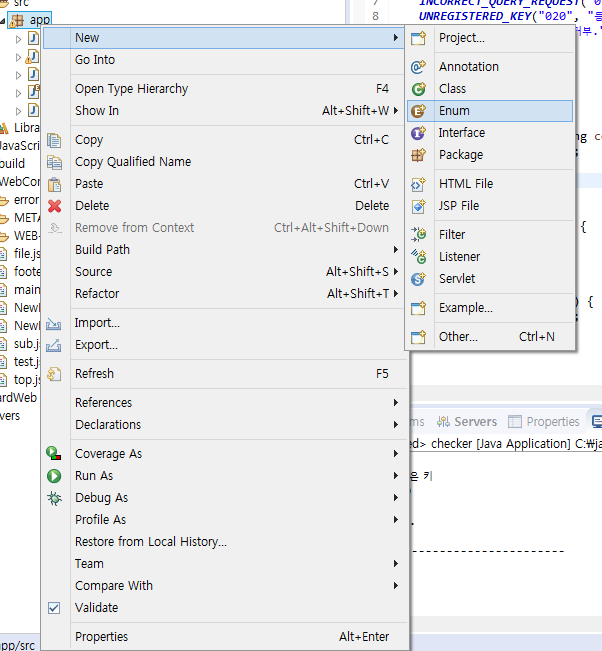
Task: Switch to the Servers tab
Action: [x=467, y=422]
